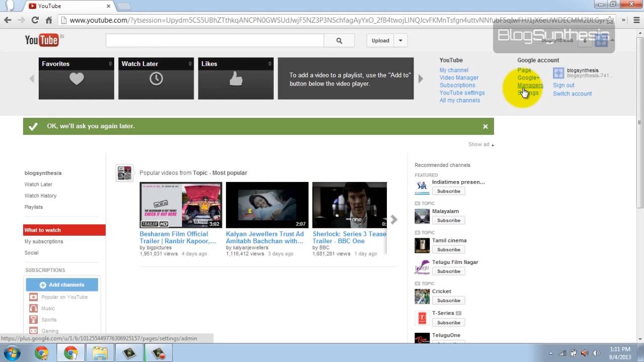Play Sherlock Series 3 Teaser thumbnail
This screenshot has width=644, height=362.
[350, 205]
